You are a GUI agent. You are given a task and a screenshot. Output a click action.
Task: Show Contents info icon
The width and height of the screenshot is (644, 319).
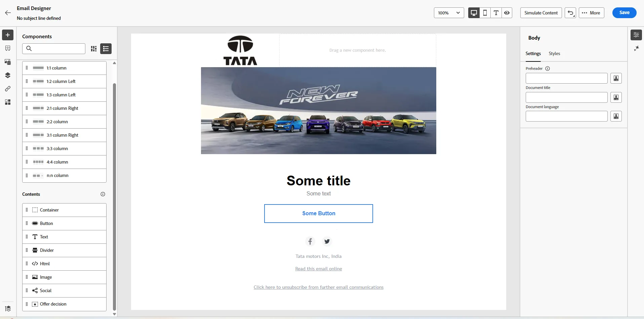[x=103, y=194]
